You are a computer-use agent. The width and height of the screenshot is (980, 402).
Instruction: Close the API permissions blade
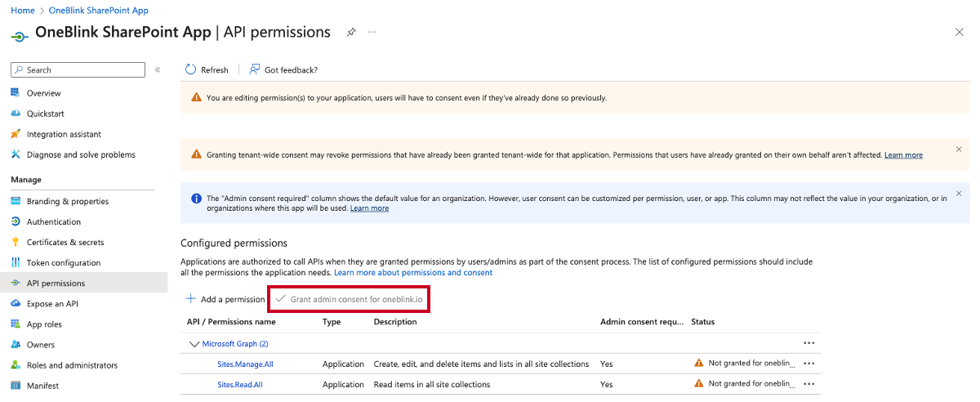pyautogui.click(x=959, y=32)
